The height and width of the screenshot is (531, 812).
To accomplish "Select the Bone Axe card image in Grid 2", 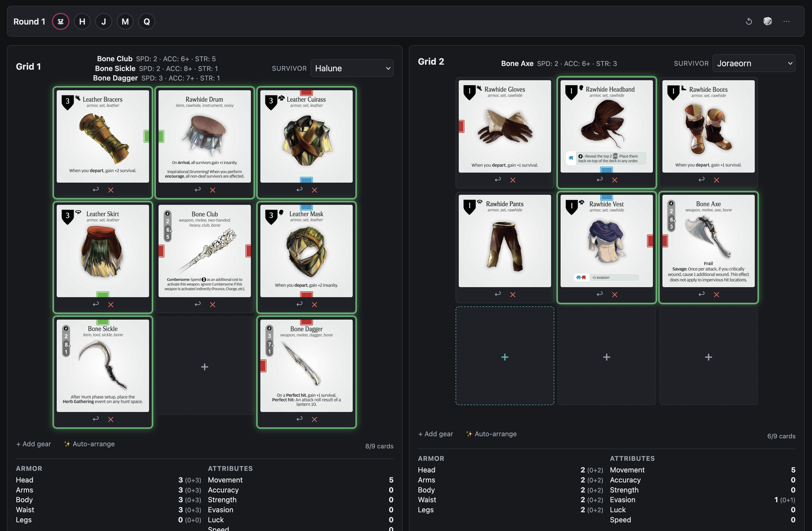I will pos(708,241).
